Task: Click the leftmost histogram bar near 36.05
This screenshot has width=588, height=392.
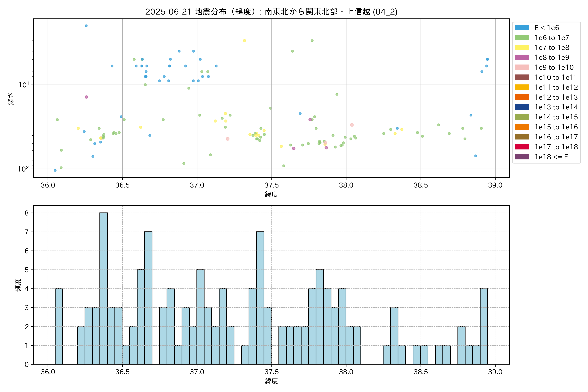Action: click(x=59, y=326)
